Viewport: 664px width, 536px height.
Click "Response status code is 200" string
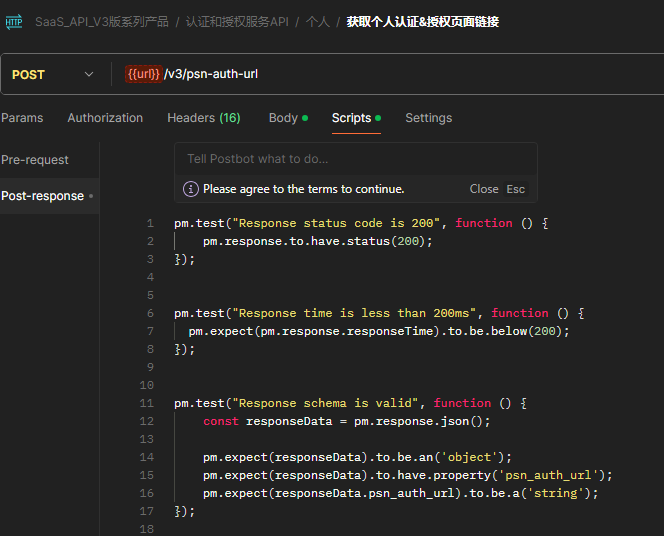coord(336,223)
